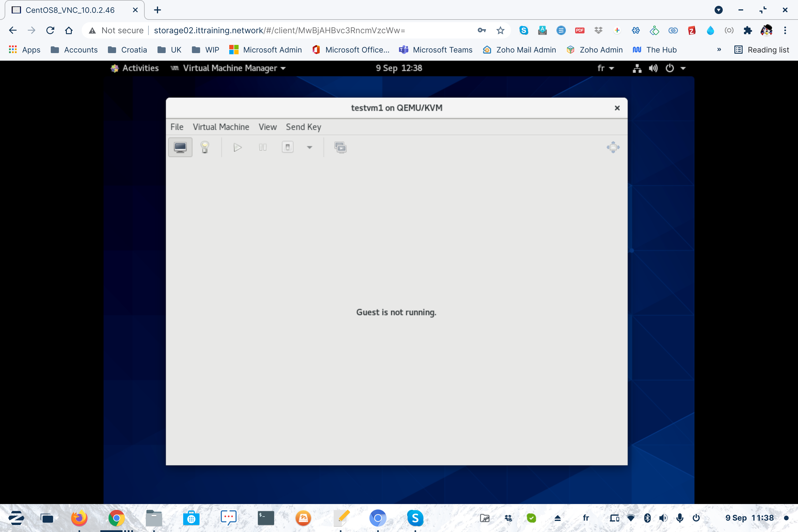This screenshot has width=798, height=532.
Task: Close the CentOS8_VNC tab
Action: (x=135, y=10)
